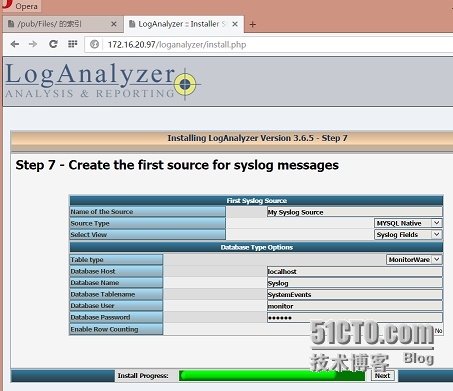Click the 'Database Type Options' section header
Image resolution: width=453 pixels, height=391 pixels.
(257, 247)
